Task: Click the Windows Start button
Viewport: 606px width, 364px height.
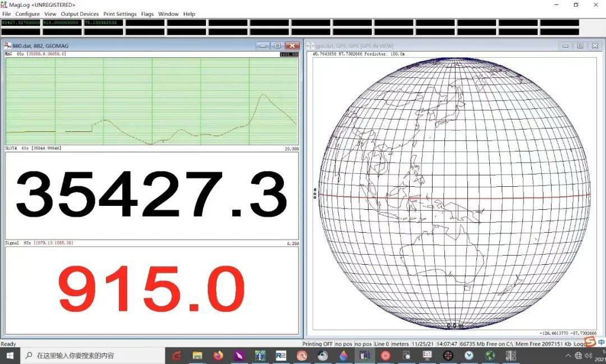Action: pos(10,356)
